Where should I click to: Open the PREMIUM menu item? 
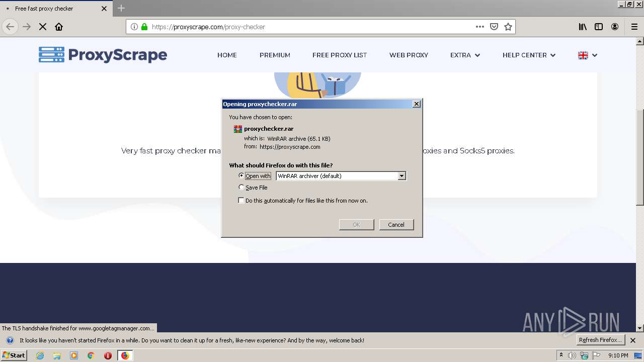275,55
